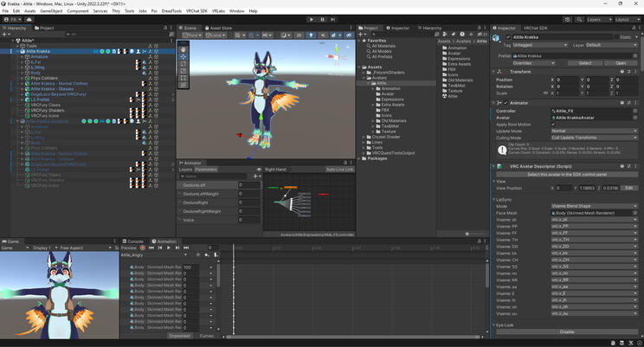
Task: Open the VRChat SDK menu
Action: 196,10
